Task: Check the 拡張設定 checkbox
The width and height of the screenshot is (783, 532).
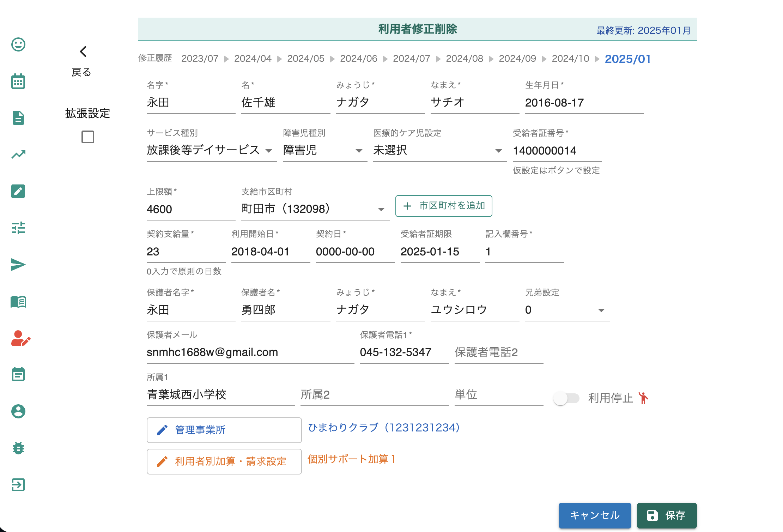Action: click(88, 137)
